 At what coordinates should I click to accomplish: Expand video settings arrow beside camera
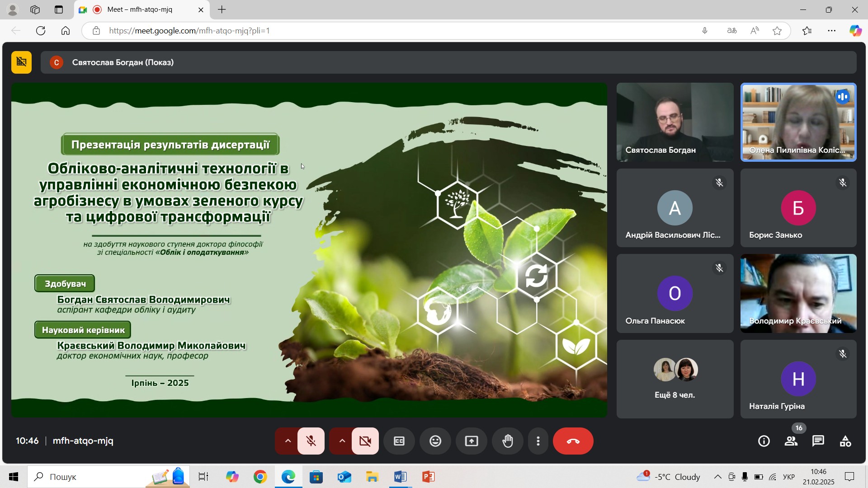tap(342, 441)
